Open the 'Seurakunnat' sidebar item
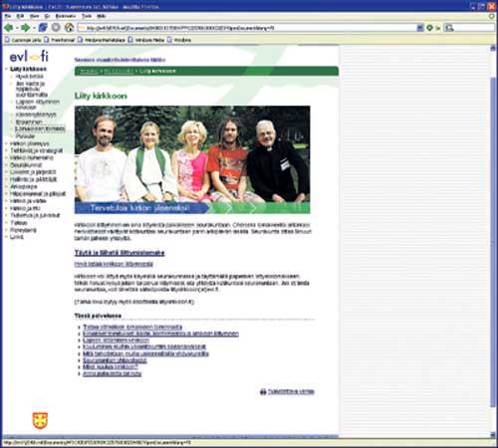This screenshot has width=498, height=448. (x=26, y=165)
